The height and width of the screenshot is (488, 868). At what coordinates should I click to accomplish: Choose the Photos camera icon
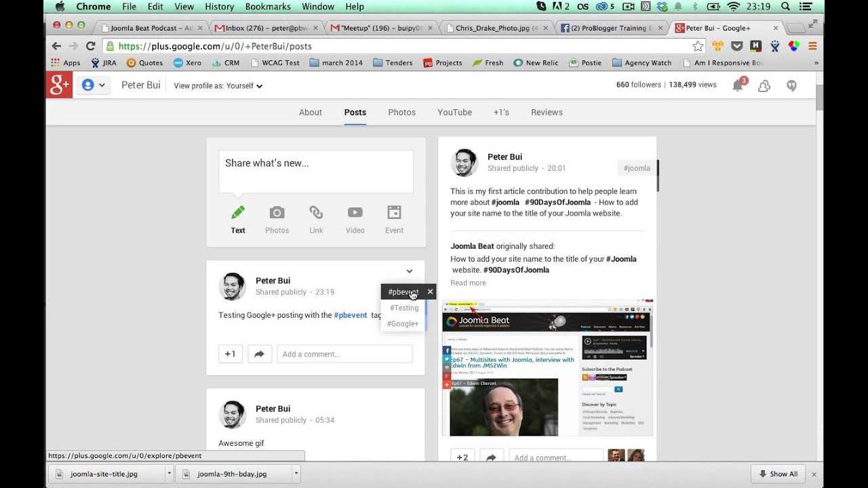coord(277,213)
